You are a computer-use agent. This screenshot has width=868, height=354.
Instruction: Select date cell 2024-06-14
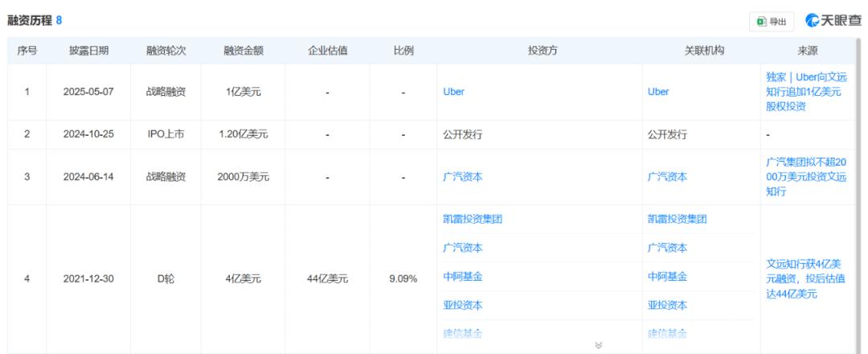point(88,177)
